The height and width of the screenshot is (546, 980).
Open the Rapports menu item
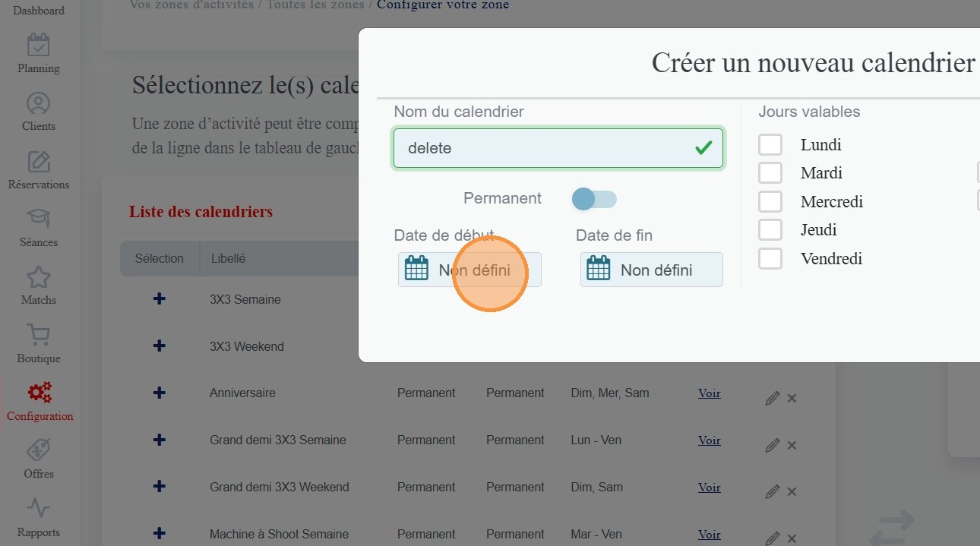(39, 510)
